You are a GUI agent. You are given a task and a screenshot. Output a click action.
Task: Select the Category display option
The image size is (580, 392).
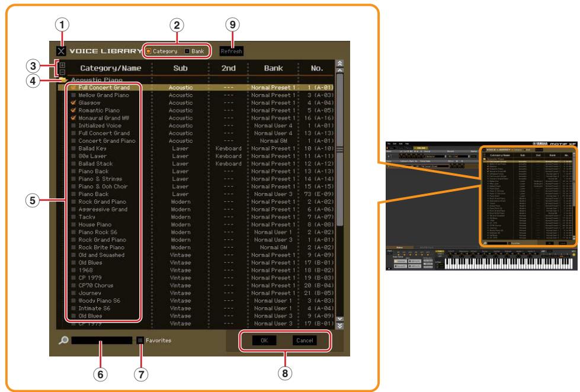162,51
